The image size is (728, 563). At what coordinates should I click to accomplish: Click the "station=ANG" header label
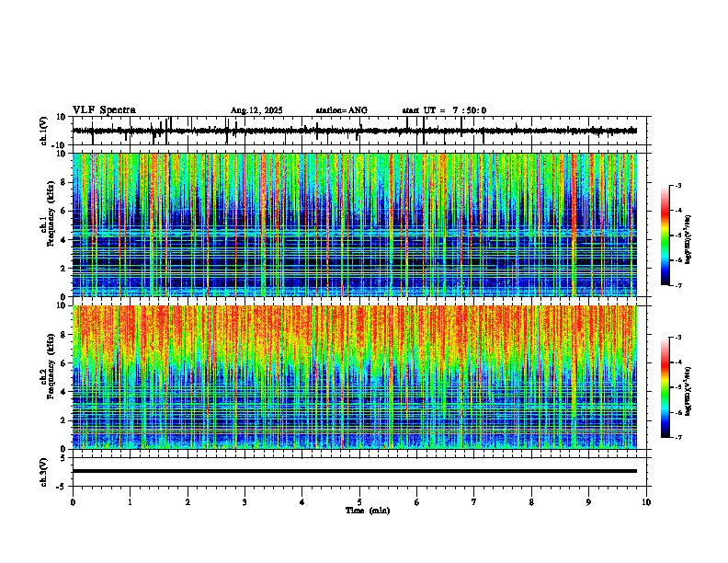[342, 110]
